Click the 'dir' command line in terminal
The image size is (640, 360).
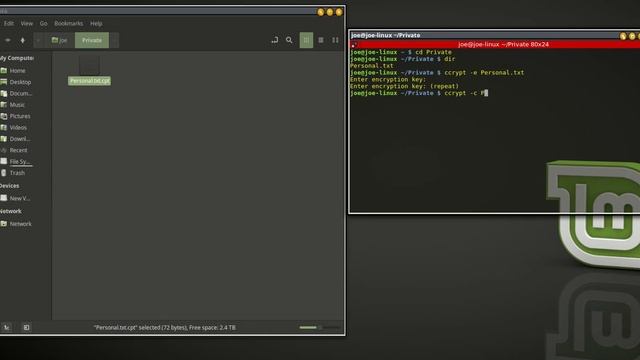pyautogui.click(x=402, y=59)
